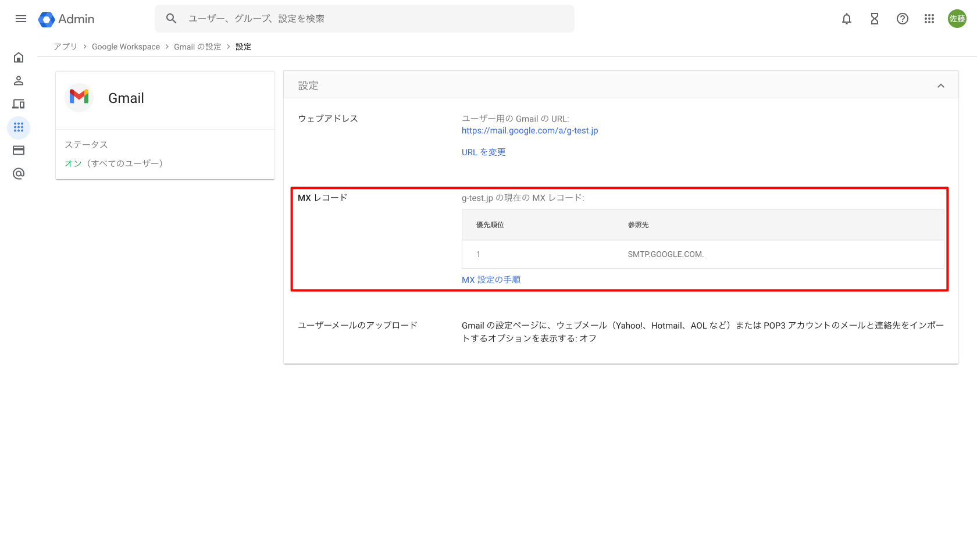Click オン（すべてのユーザー）status text
This screenshot has height=560, width=977.
coord(114,163)
